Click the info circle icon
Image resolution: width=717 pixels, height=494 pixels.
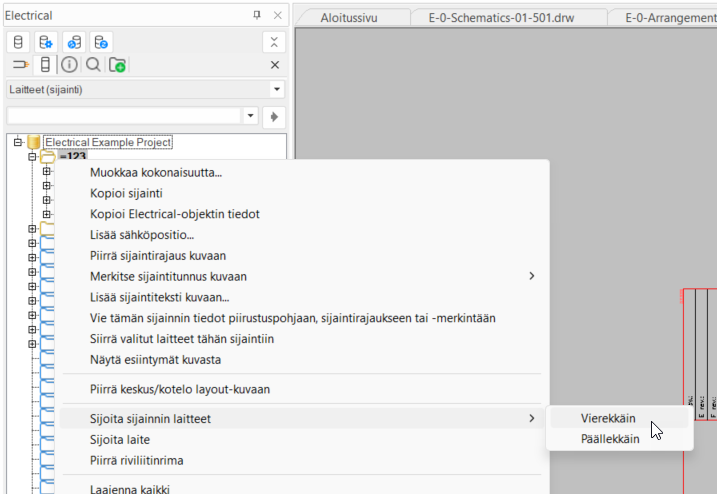pyautogui.click(x=69, y=65)
